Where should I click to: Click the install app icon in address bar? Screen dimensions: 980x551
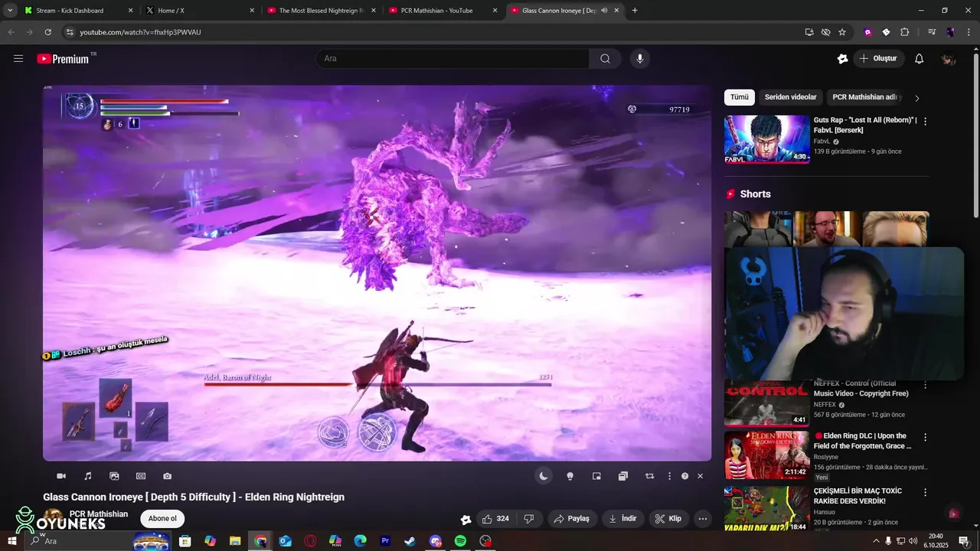[809, 32]
